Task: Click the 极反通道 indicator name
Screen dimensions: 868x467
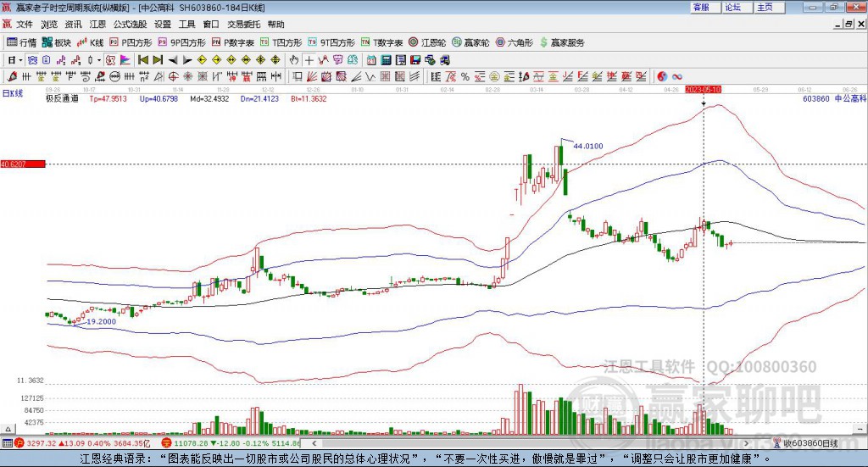Action: [x=62, y=98]
